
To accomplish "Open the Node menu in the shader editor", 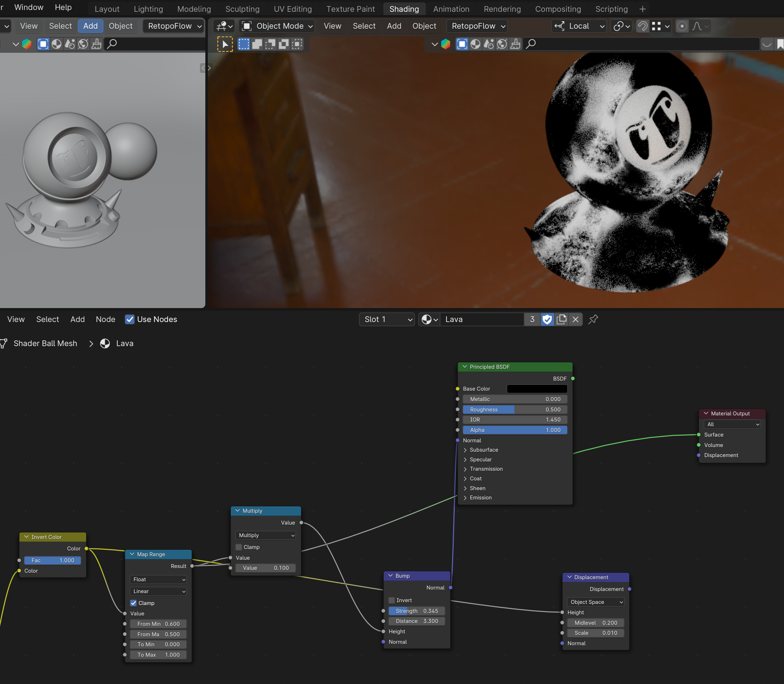I will pos(105,320).
